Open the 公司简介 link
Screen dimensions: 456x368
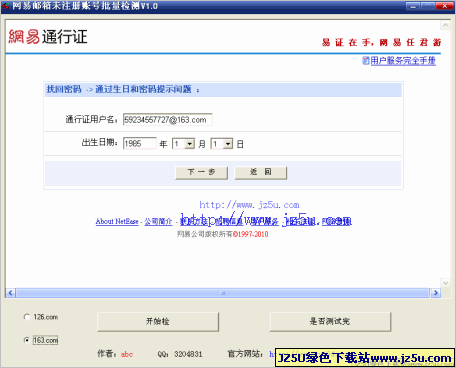[x=158, y=221]
